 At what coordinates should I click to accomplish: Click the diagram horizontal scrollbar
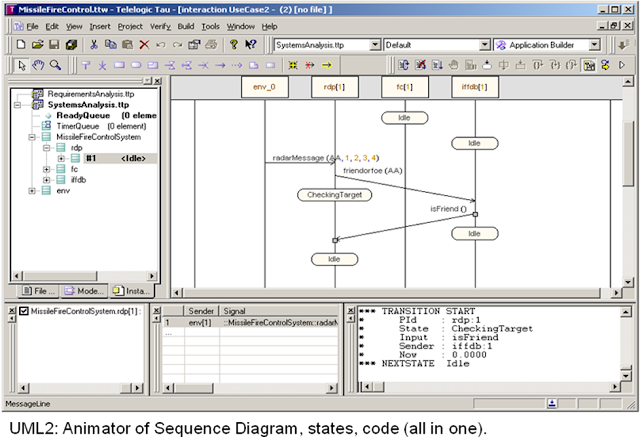pos(397,293)
